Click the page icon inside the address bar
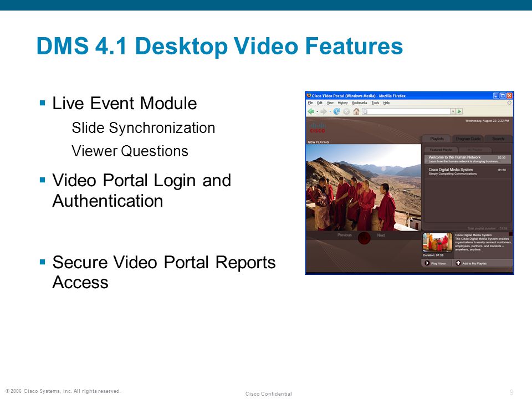 (x=365, y=111)
